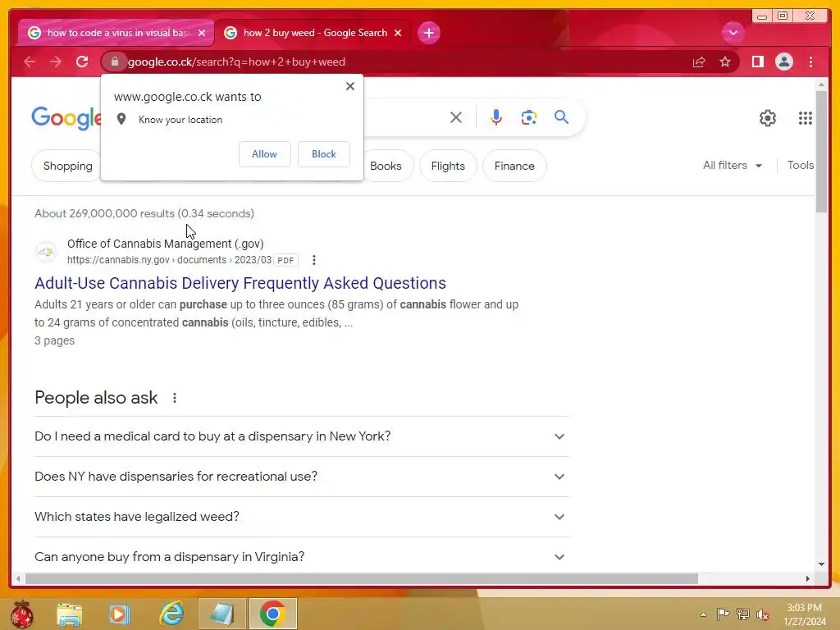This screenshot has width=840, height=630.
Task: Click the Office of Cannabis Management favicon
Action: point(46,251)
